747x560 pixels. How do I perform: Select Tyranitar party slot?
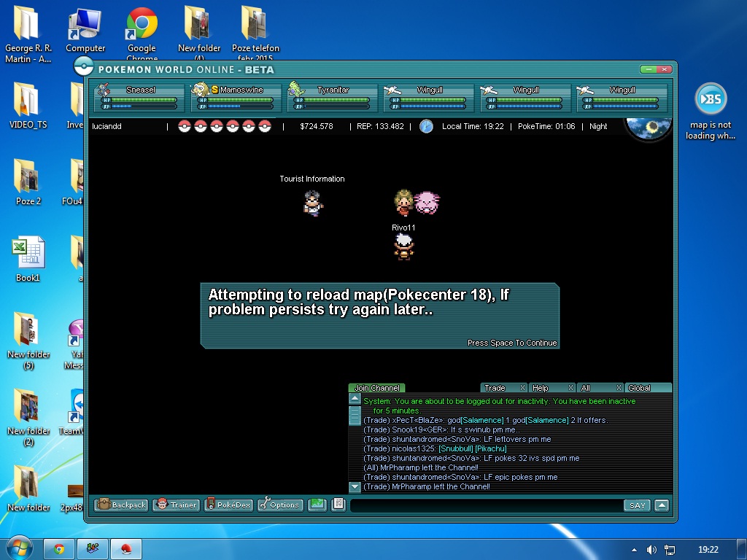(x=332, y=98)
